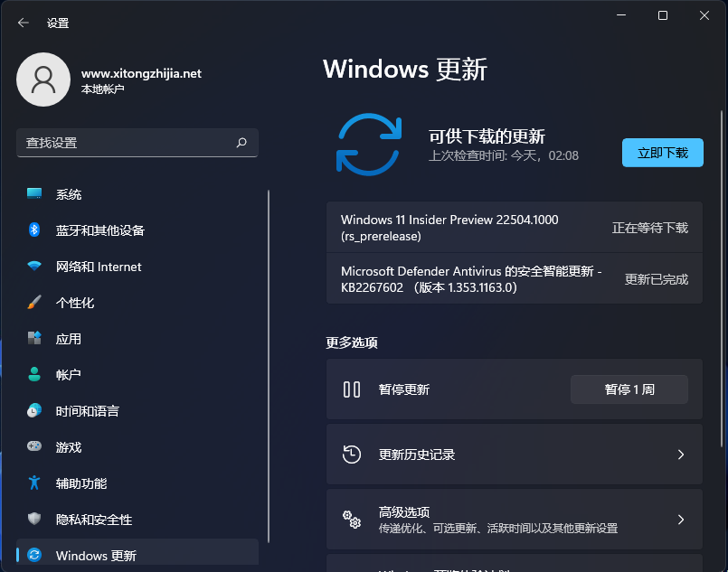Screen dimensions: 728x572
Task: Select the 个性化 category
Action: coord(137,303)
